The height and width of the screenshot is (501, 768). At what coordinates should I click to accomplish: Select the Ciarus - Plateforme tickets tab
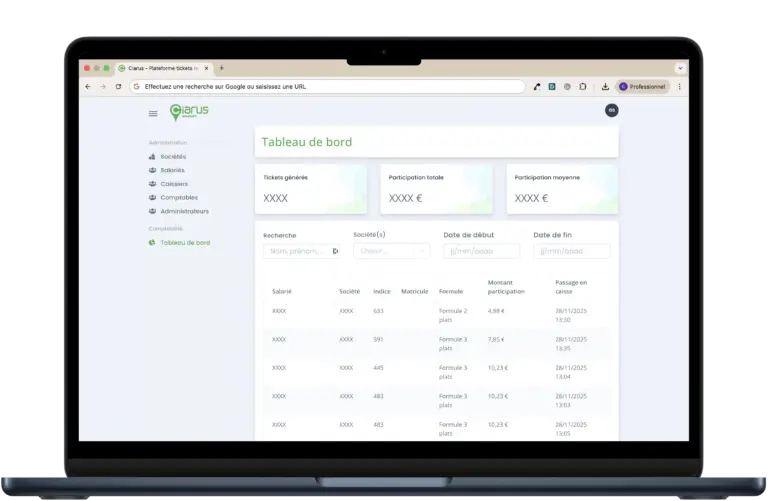[164, 69]
